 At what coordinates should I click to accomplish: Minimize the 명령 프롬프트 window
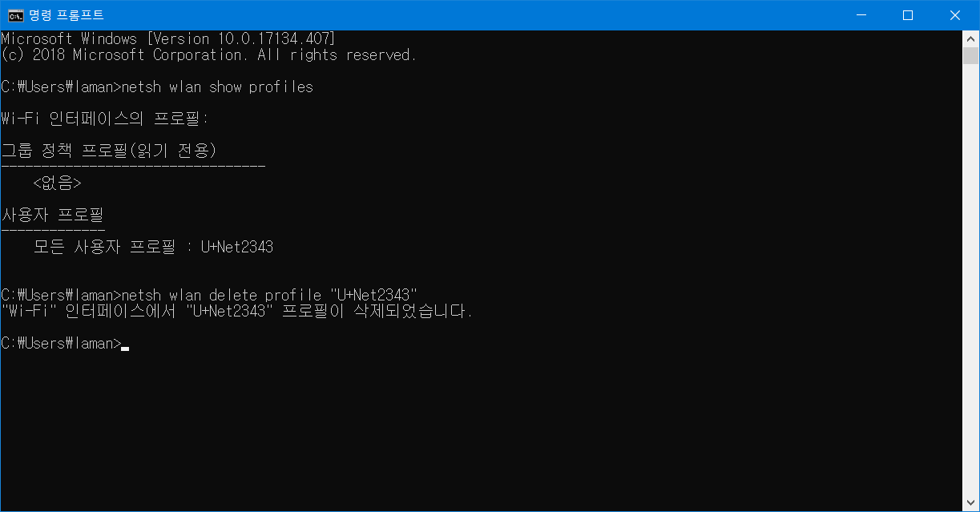861,15
